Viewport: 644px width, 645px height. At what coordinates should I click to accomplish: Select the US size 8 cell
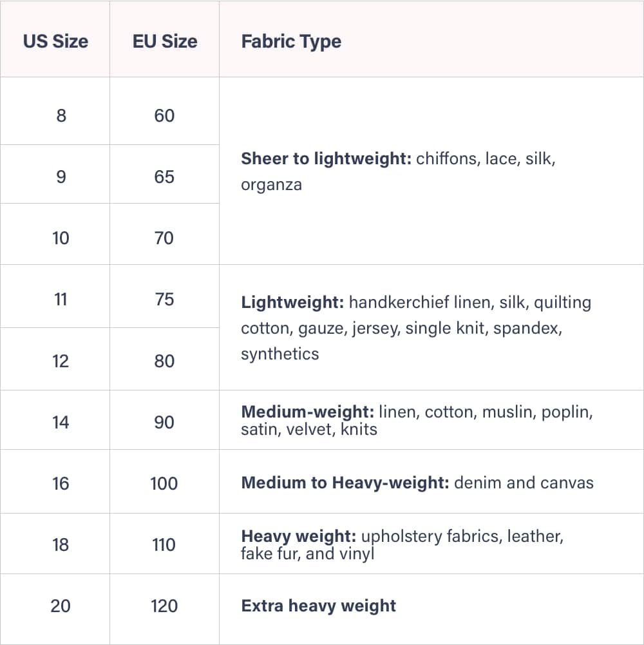click(61, 115)
